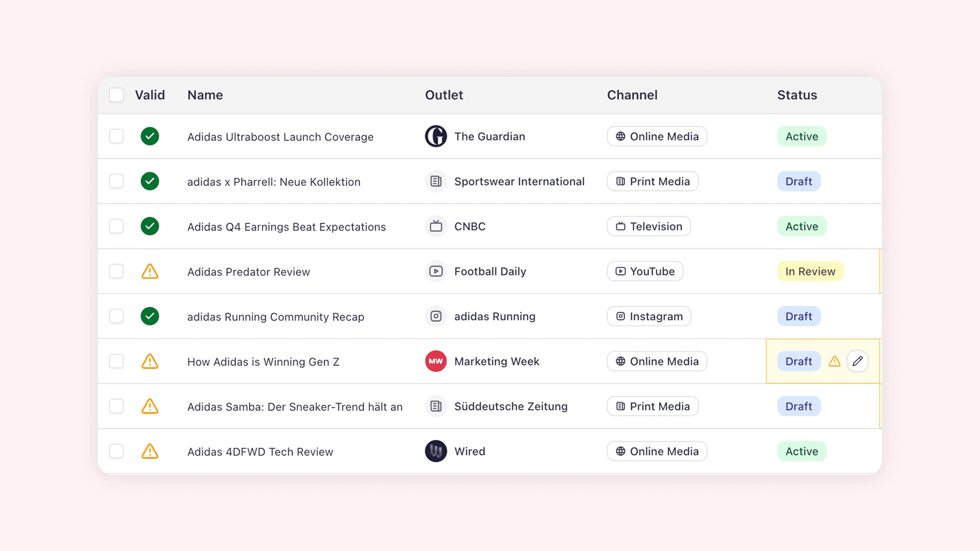The height and width of the screenshot is (551, 980).
Task: Click In Review status badge
Action: tap(810, 271)
